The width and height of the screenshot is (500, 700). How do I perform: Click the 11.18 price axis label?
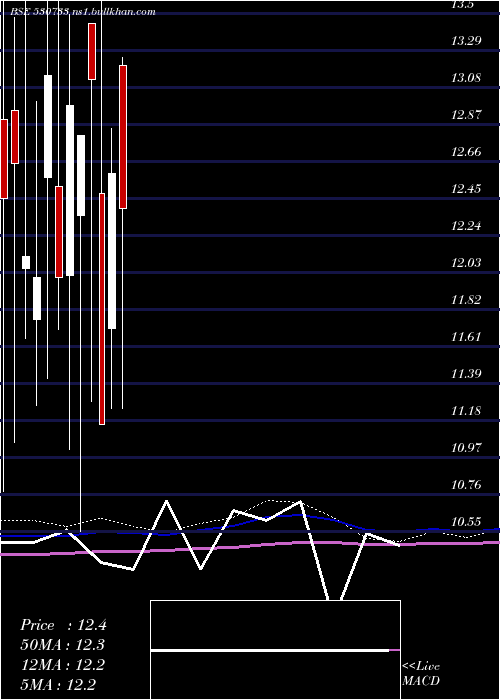pyautogui.click(x=466, y=411)
